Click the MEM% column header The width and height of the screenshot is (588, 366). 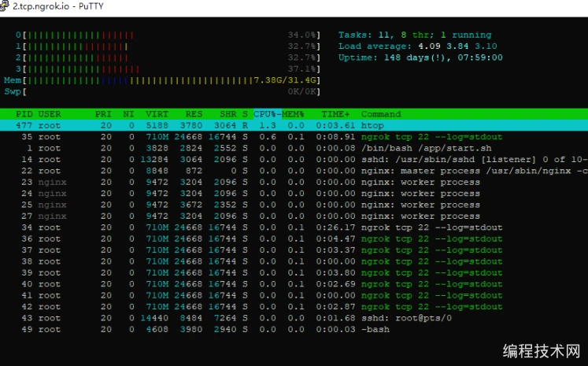click(x=294, y=114)
